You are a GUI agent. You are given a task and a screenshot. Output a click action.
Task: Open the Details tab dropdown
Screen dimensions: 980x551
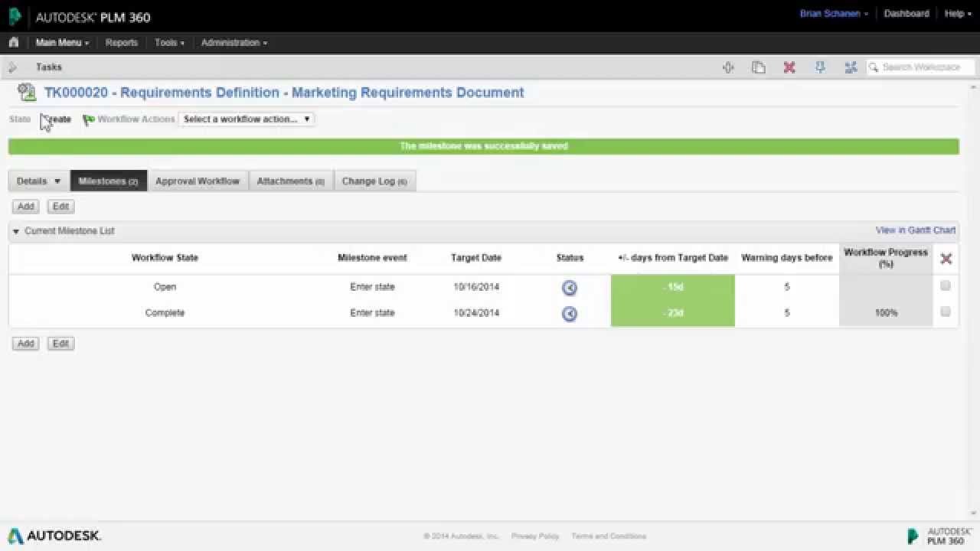39,181
